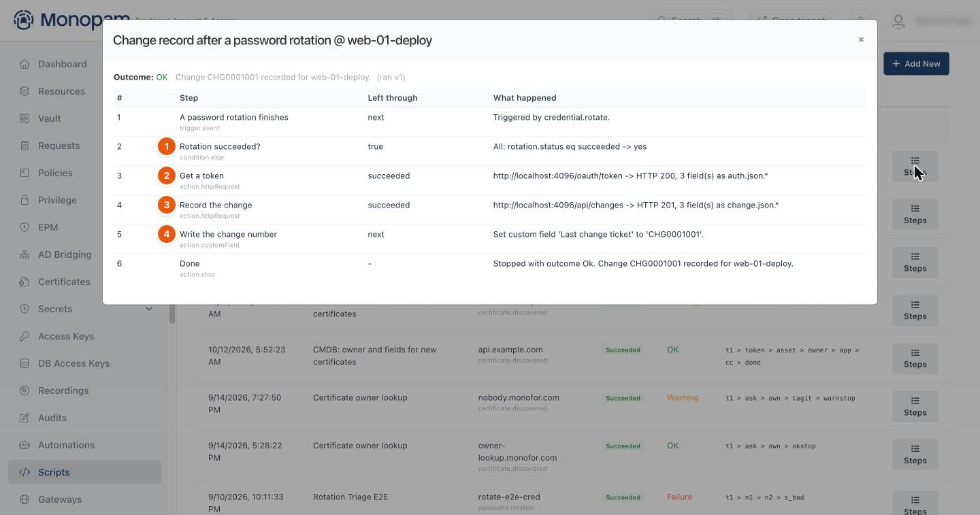This screenshot has width=980, height=515.
Task: Expand the Secrets menu chevron
Action: coord(149,309)
